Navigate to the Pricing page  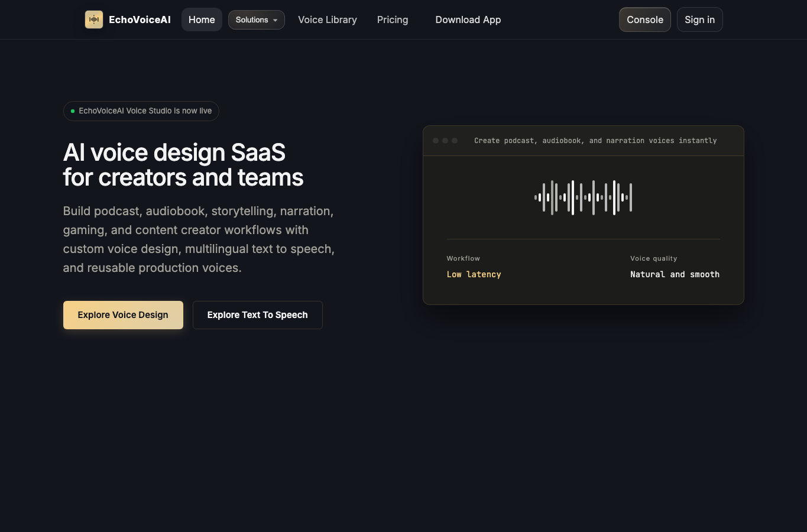[393, 20]
